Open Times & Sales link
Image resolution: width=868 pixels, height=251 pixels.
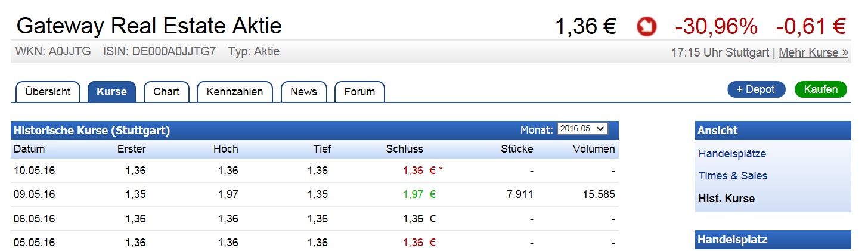(733, 176)
